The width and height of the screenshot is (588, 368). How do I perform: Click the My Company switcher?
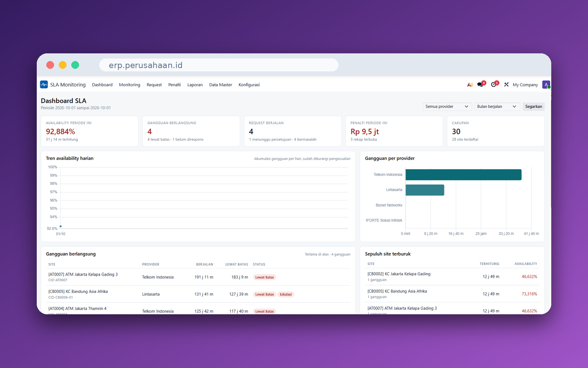tap(525, 85)
